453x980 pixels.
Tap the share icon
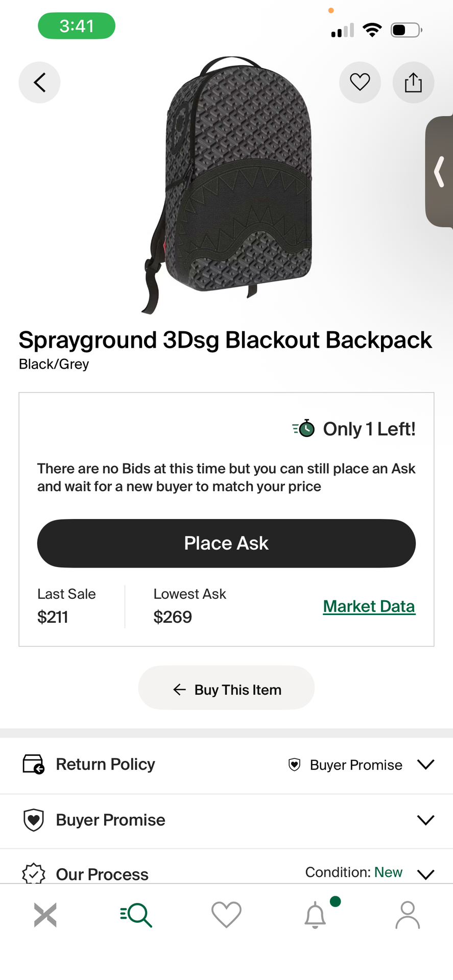[x=413, y=82]
